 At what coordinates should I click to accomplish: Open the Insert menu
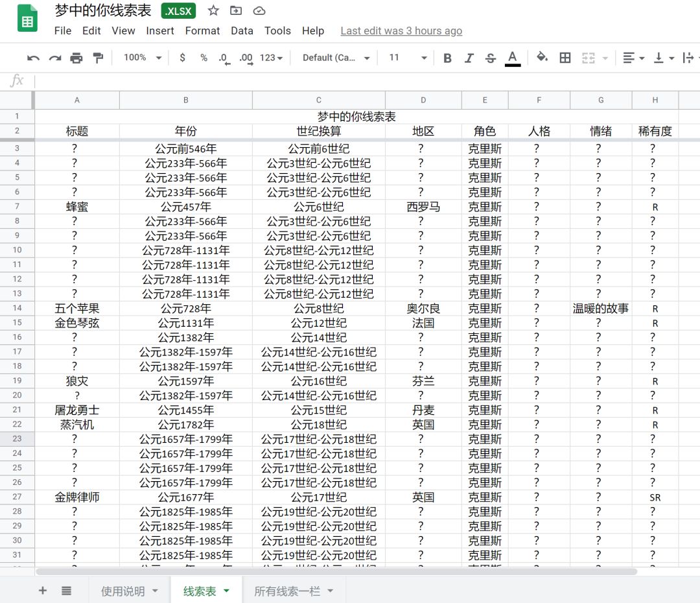160,31
